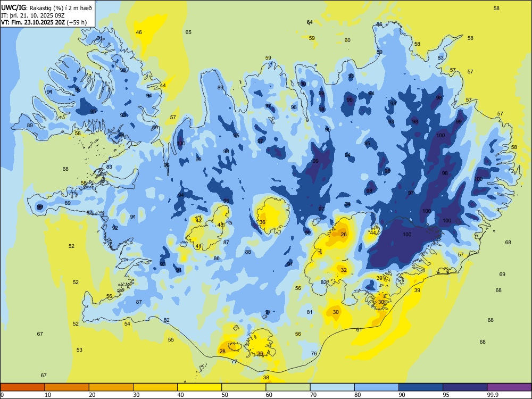Image resolution: width=532 pixels, height=399 pixels.
Task: Click the humidity value 28 on the south coast
Action: tap(222, 351)
